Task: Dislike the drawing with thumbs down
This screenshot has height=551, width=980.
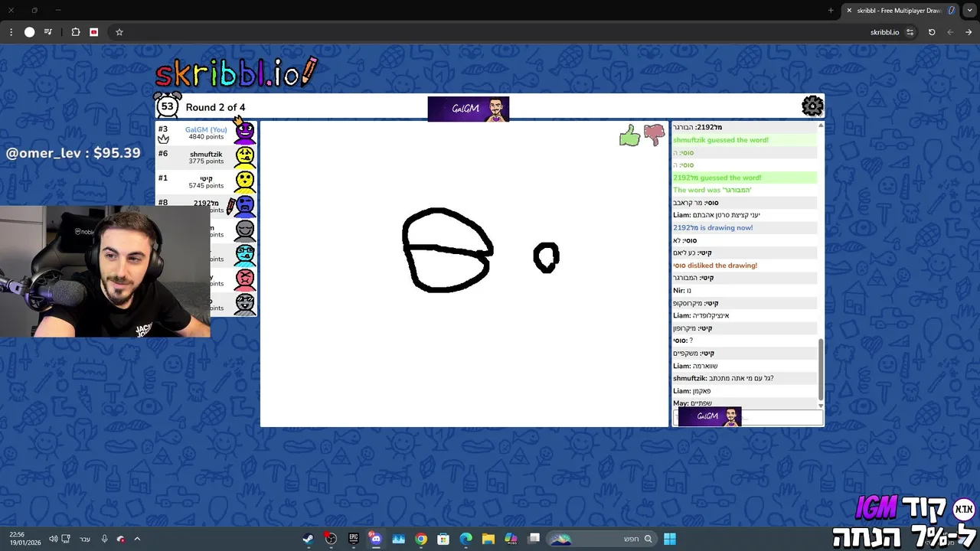Action: (x=654, y=135)
